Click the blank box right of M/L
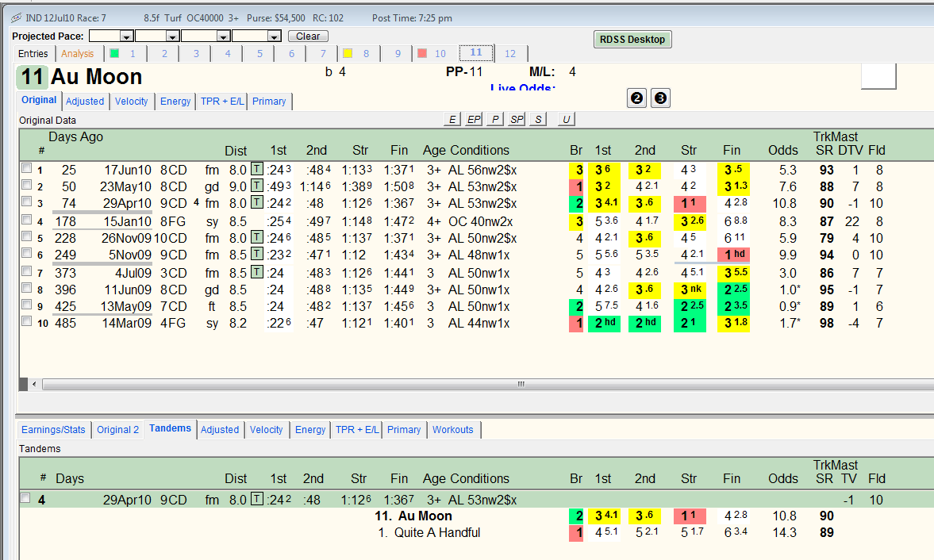 [878, 75]
